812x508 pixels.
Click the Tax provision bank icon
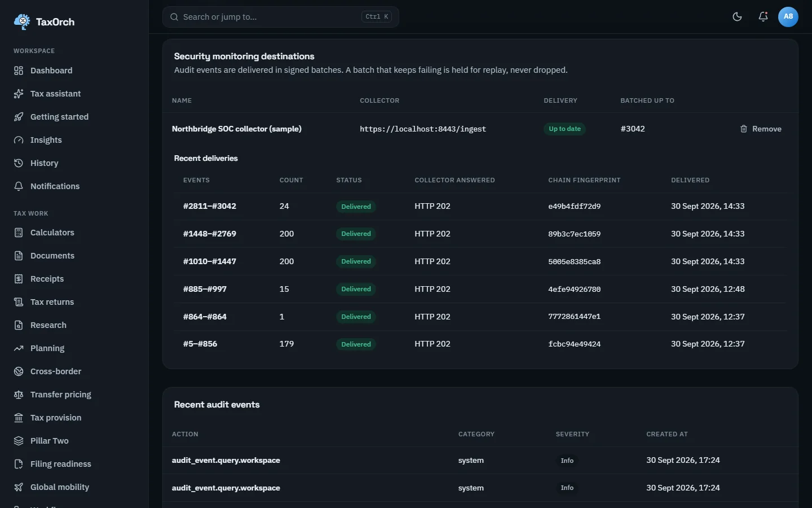(x=19, y=418)
